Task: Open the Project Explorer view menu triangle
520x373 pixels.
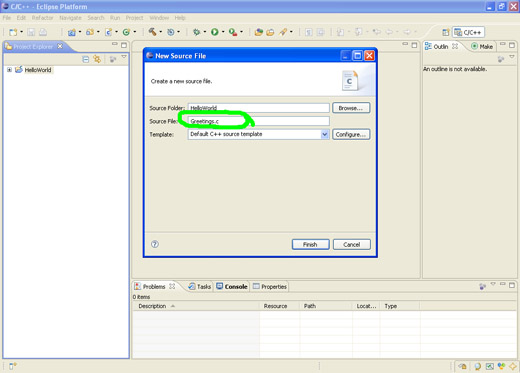Action: click(124, 57)
